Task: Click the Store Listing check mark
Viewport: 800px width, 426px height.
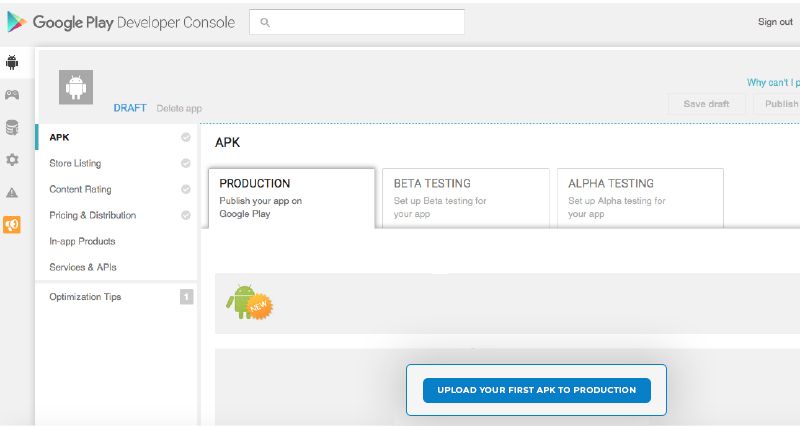Action: (186, 163)
